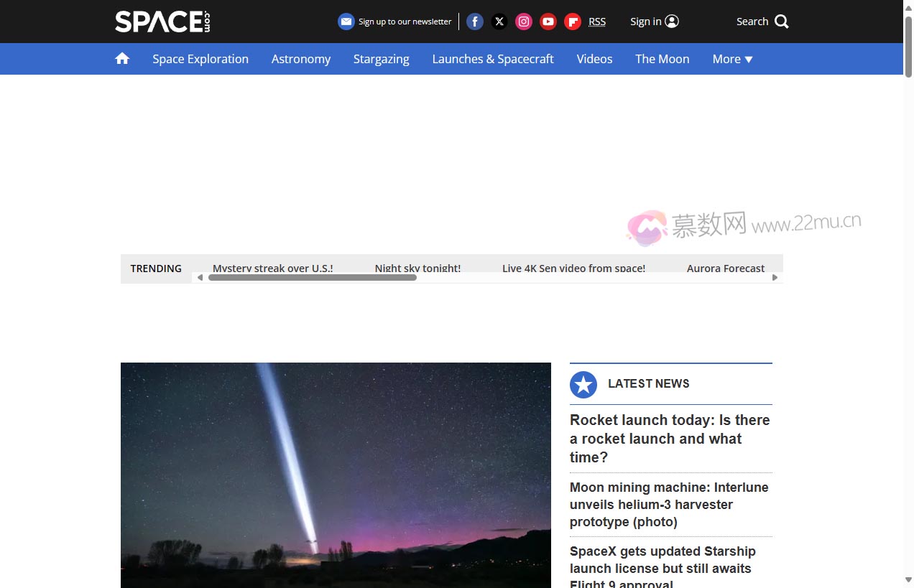Open Space.com's Facebook page icon
The height and width of the screenshot is (588, 914).
pyautogui.click(x=474, y=21)
